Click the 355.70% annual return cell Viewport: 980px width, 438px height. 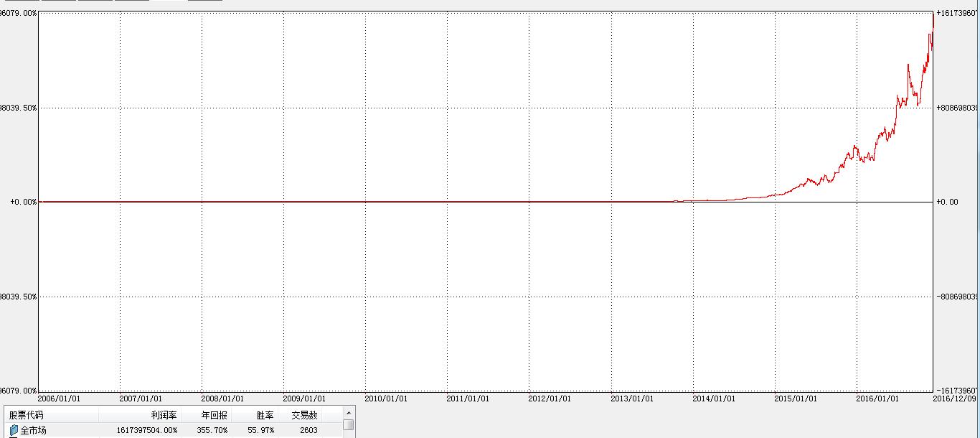212,430
